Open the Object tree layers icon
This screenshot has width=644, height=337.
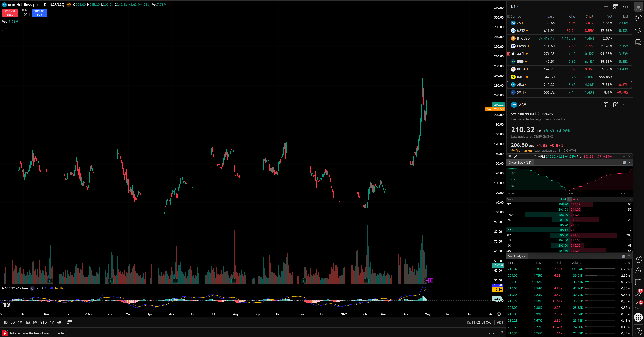click(638, 30)
